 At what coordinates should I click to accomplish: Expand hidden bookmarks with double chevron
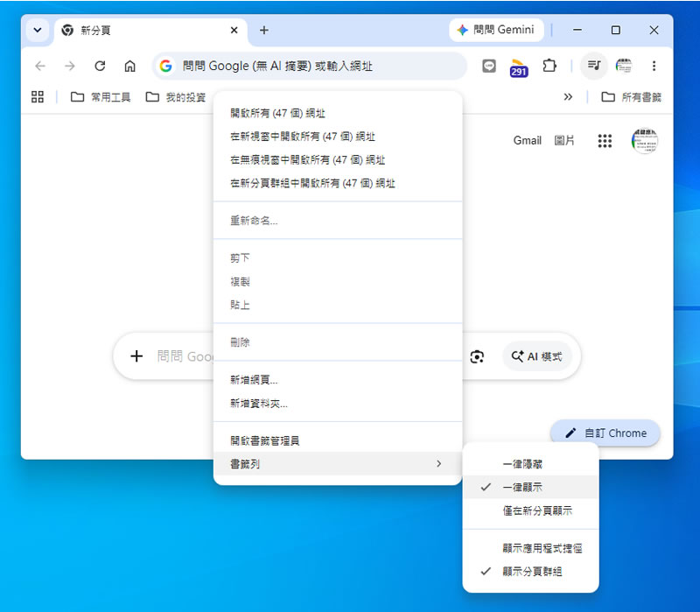(568, 97)
